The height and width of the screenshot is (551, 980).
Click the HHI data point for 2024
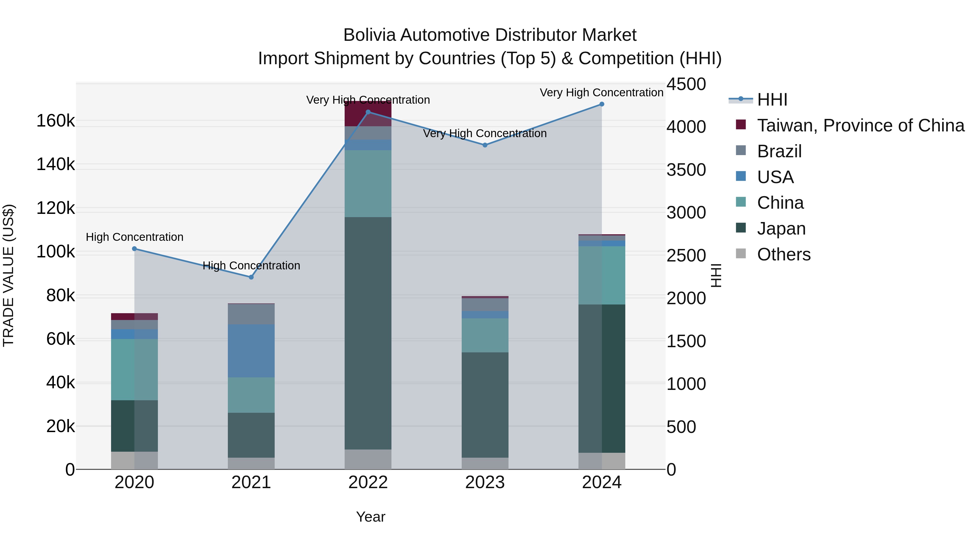(x=601, y=104)
